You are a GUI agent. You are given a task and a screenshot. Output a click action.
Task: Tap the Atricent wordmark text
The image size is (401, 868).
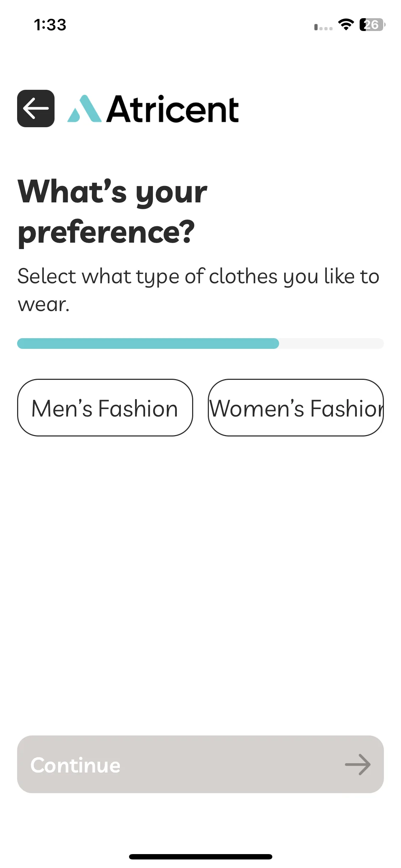coord(173,109)
